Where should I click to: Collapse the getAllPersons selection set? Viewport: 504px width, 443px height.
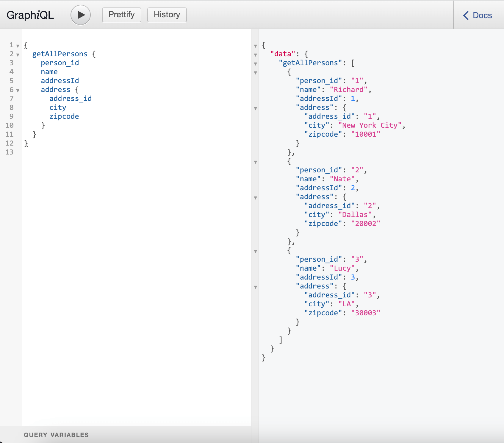pos(17,55)
